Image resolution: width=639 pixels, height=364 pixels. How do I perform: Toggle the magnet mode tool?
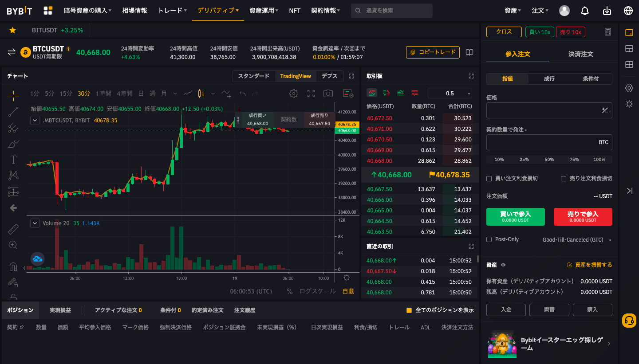point(13,267)
